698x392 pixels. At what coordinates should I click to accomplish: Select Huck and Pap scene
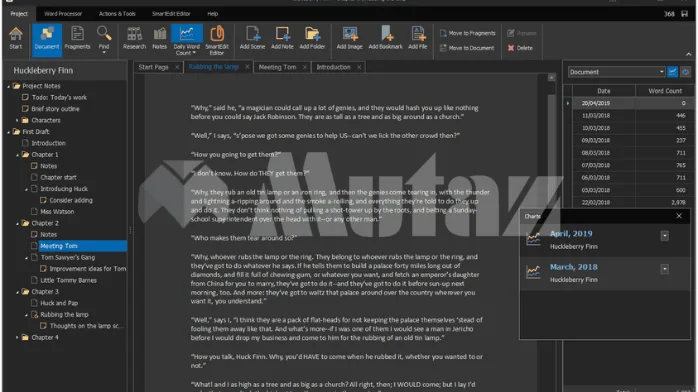59,303
